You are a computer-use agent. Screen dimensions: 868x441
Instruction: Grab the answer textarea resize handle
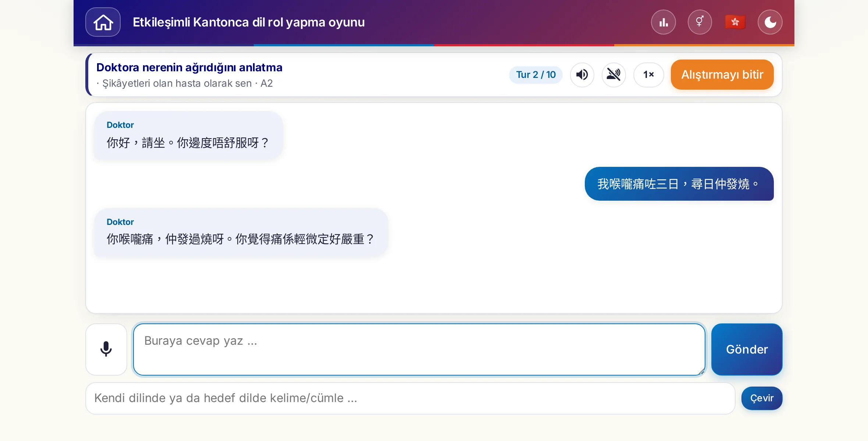pyautogui.click(x=701, y=372)
